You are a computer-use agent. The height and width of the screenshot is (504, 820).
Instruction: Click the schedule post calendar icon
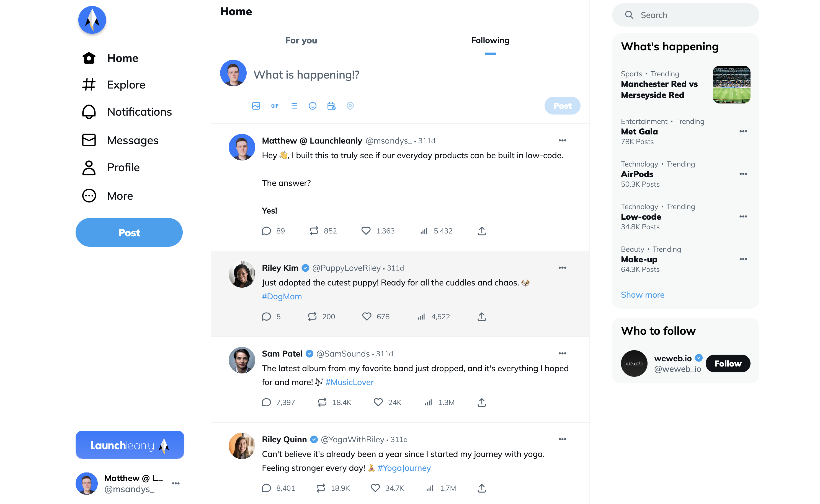coord(331,106)
